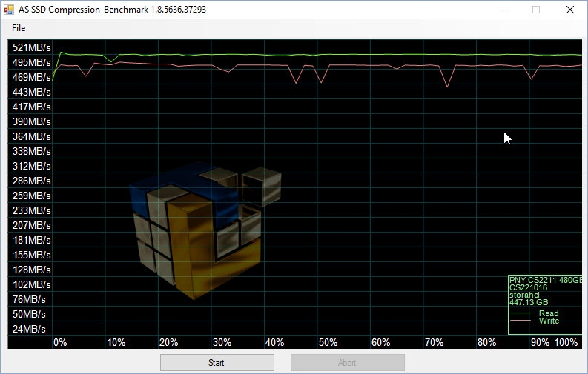Click the 128MB/s axis label

tap(31, 270)
